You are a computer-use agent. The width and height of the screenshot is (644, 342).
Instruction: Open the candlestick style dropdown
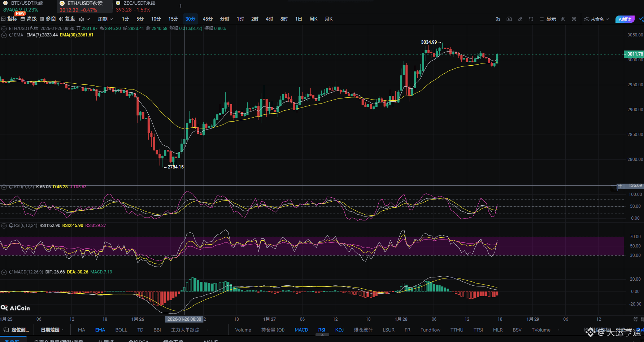coord(83,19)
